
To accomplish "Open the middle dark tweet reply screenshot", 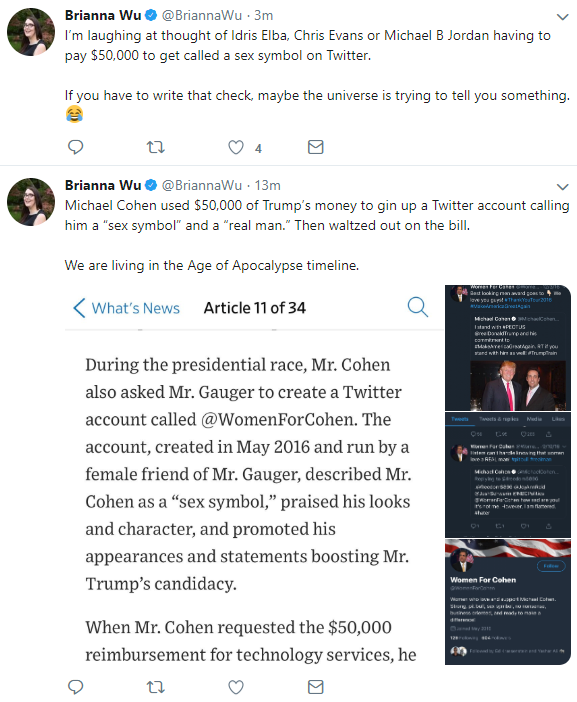I will point(508,475).
